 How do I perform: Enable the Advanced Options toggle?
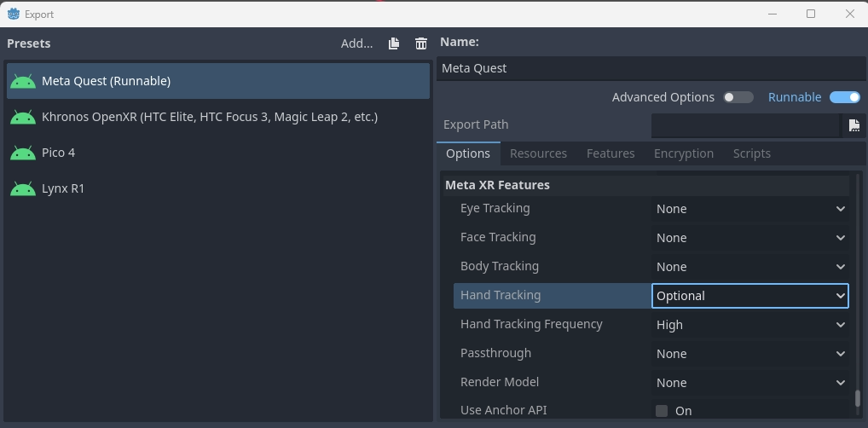click(x=738, y=97)
